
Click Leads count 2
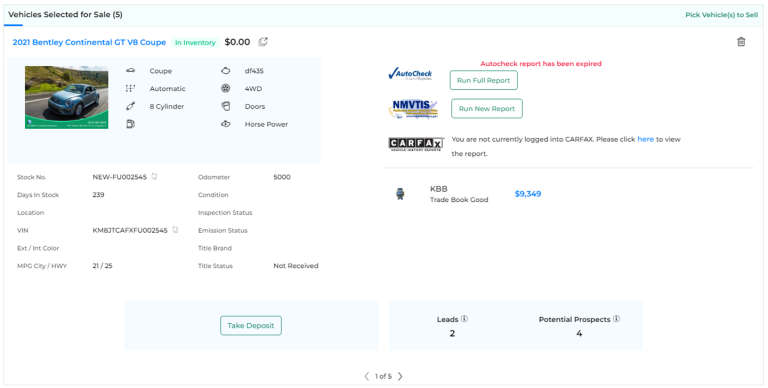point(452,334)
